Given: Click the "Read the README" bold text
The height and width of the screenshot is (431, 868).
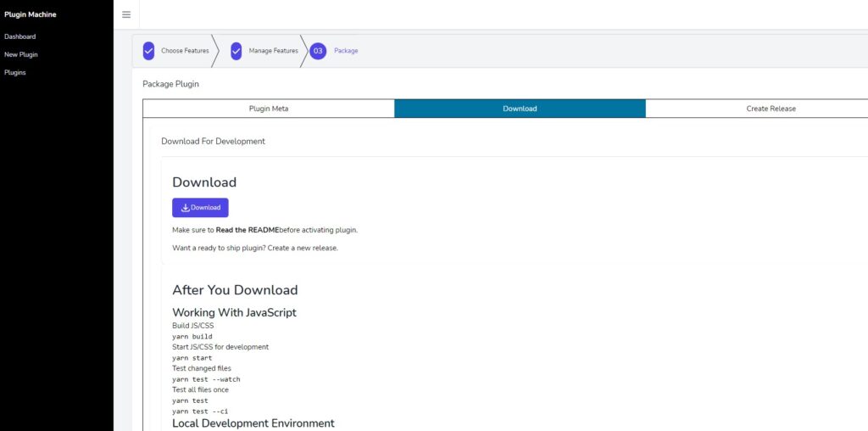Looking at the screenshot, I should [x=248, y=230].
